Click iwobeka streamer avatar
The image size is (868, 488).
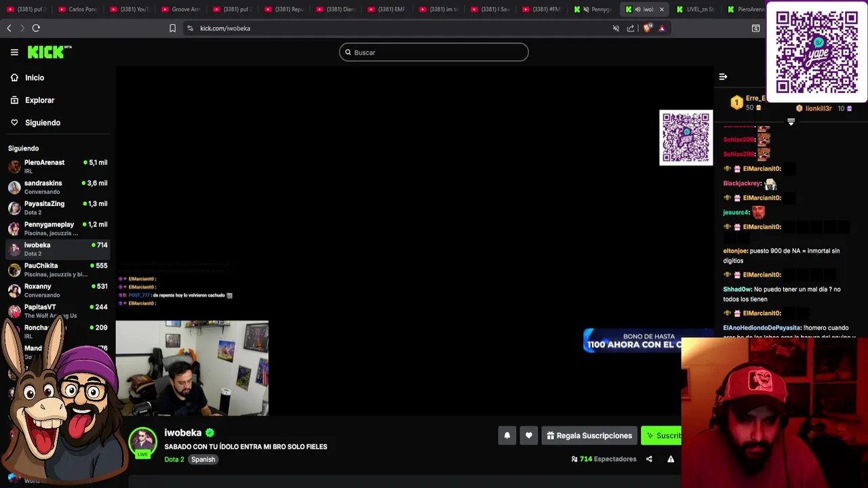click(x=142, y=441)
